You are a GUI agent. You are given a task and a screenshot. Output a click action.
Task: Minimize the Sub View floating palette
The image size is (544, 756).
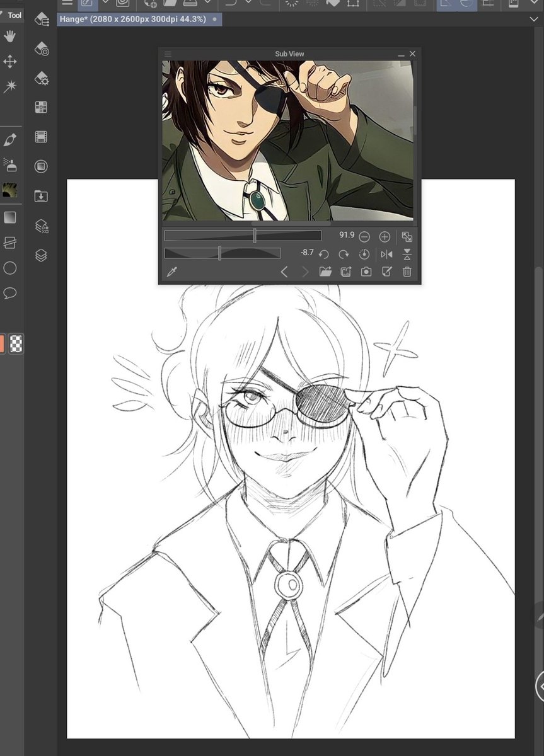401,55
